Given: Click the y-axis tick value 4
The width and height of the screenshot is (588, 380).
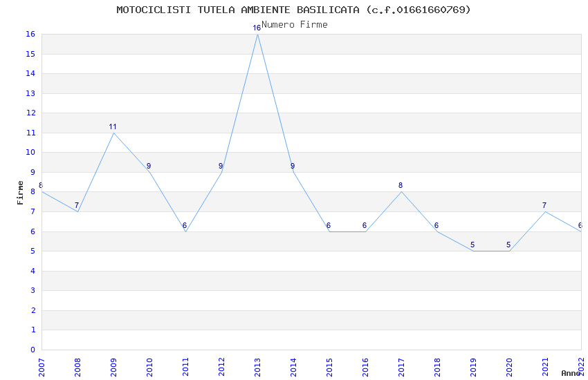Looking at the screenshot, I should (33, 271).
